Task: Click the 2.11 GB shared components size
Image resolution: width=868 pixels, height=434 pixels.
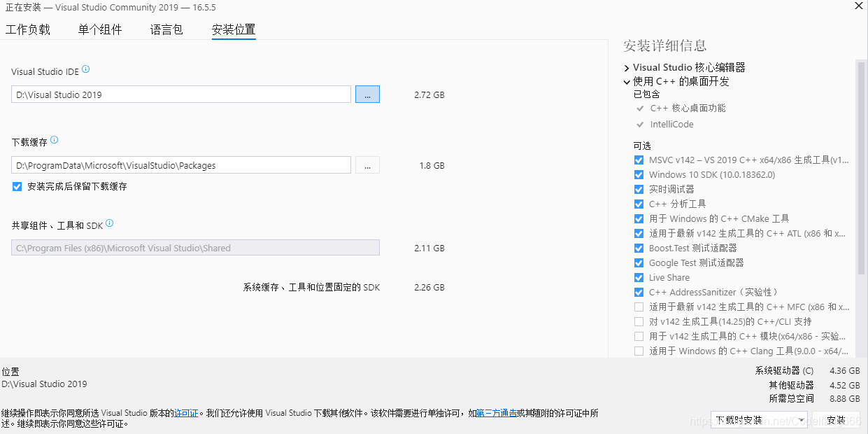Action: [429, 248]
